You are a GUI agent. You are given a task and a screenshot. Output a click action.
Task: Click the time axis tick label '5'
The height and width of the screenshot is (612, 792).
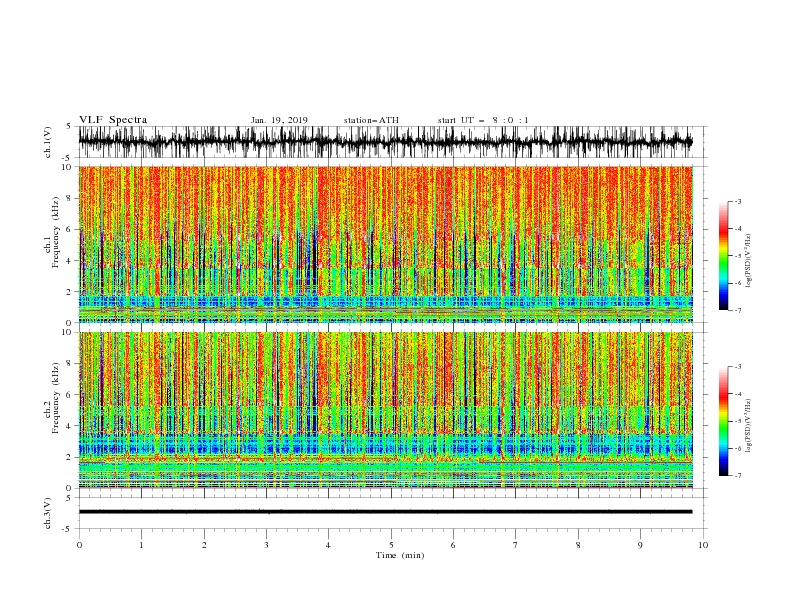391,545
